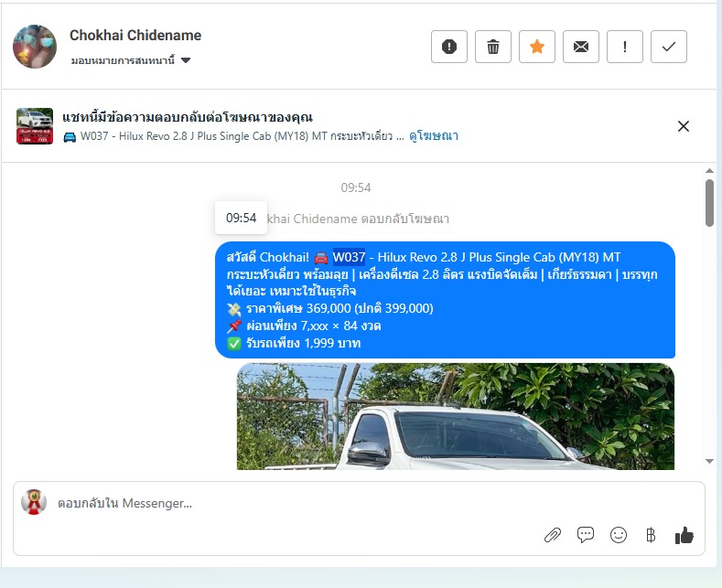Dismiss the ad reply banner with X
The image size is (722, 588).
(684, 126)
